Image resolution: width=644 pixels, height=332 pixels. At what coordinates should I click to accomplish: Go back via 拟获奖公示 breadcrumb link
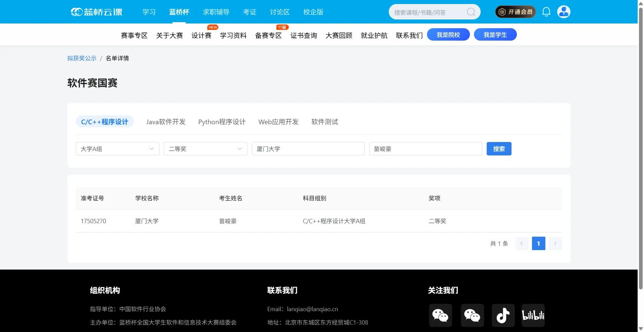pos(82,58)
